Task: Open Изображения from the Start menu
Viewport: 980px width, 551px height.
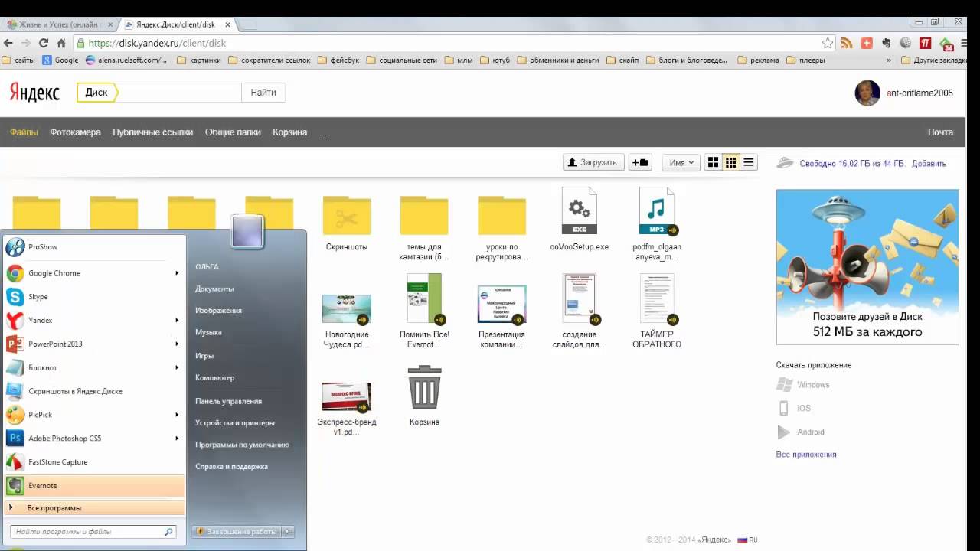Action: (x=218, y=310)
